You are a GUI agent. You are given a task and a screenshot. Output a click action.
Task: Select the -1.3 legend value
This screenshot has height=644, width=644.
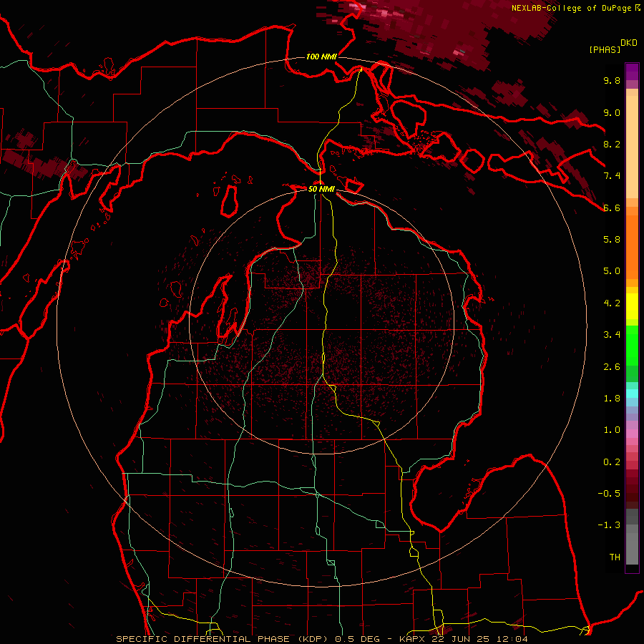[609, 525]
